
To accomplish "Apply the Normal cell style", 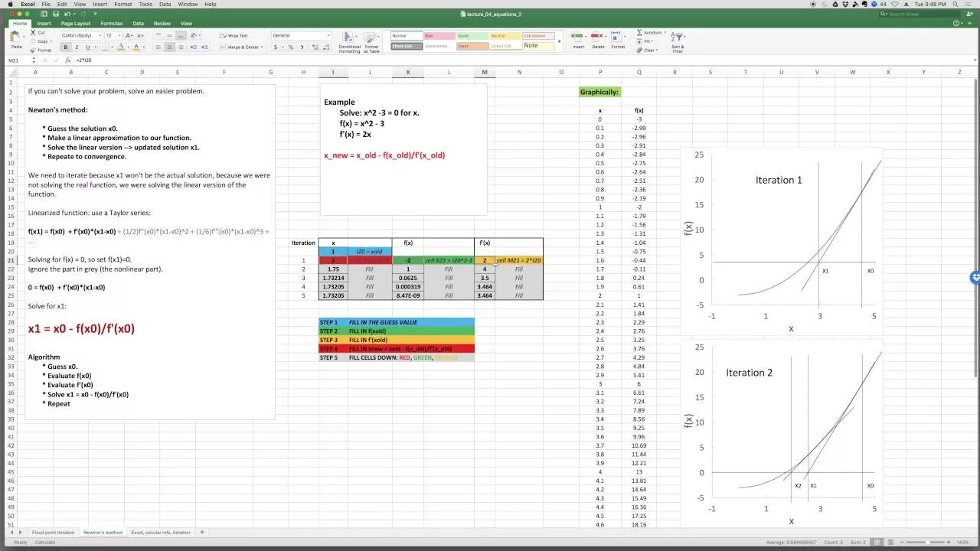I will point(407,36).
